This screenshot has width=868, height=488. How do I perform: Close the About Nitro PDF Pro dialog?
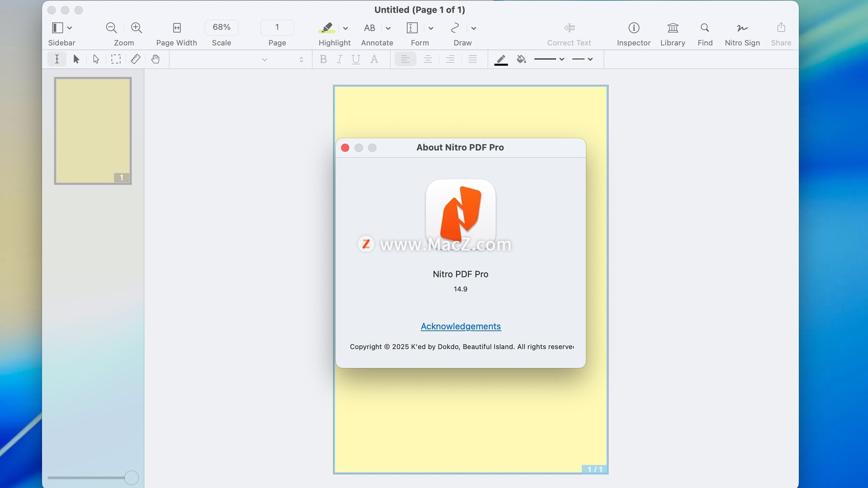(x=345, y=148)
